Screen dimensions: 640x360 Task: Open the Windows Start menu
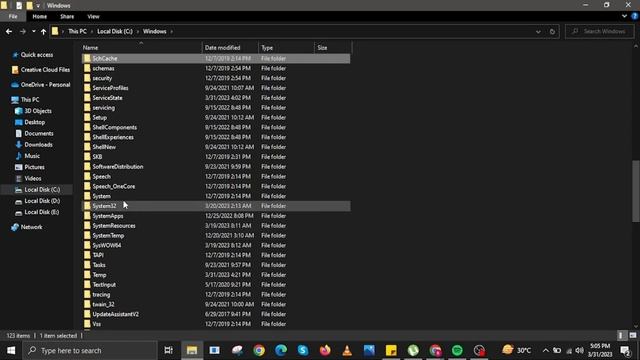point(11,351)
